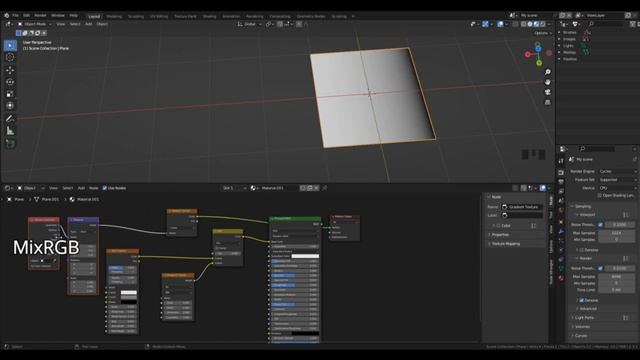Open the Device CPU dropdown

618,188
